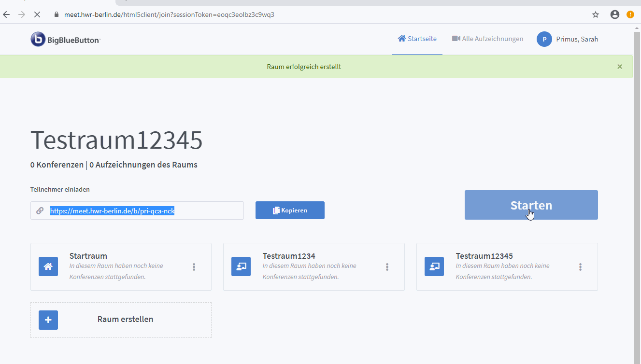Viewport: 641px width, 364px height.
Task: Open the Chrome profile account icon
Action: [614, 14]
